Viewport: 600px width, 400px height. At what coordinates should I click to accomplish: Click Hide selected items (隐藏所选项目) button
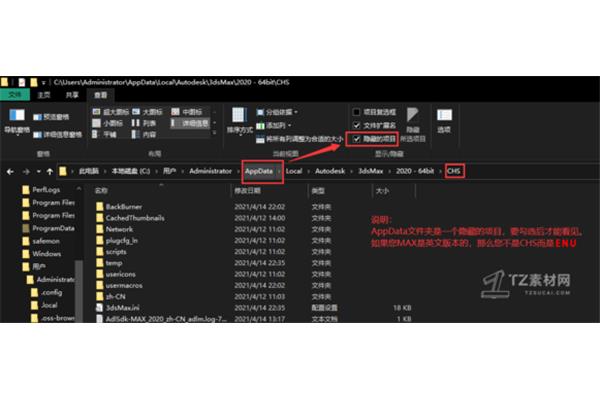tap(412, 125)
